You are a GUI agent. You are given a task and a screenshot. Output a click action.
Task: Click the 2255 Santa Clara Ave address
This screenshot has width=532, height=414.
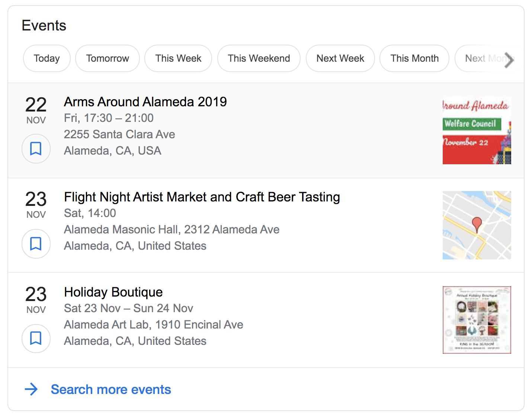tap(119, 134)
